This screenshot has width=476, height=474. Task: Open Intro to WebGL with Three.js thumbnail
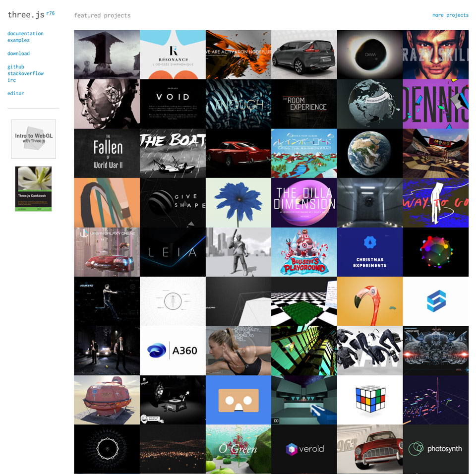click(x=34, y=139)
